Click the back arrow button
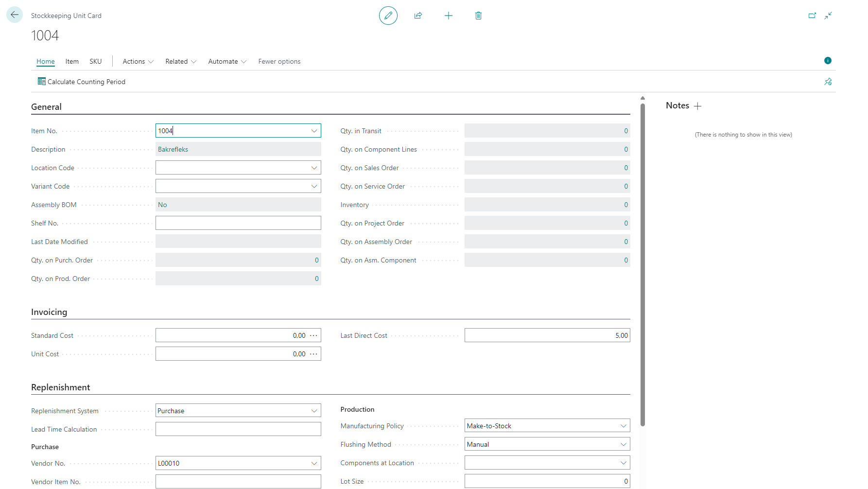 (15, 15)
